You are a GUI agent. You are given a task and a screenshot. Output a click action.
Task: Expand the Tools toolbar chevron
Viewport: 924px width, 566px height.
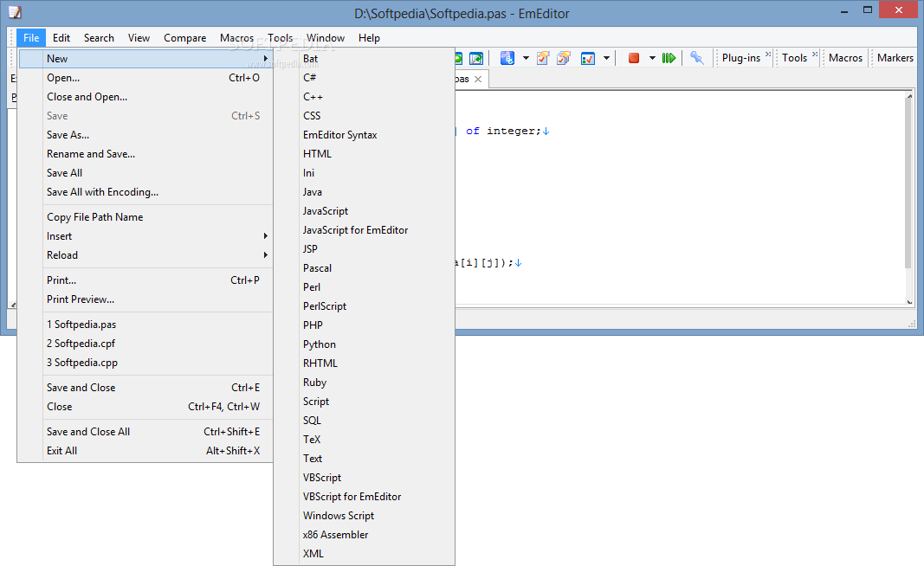coord(814,55)
